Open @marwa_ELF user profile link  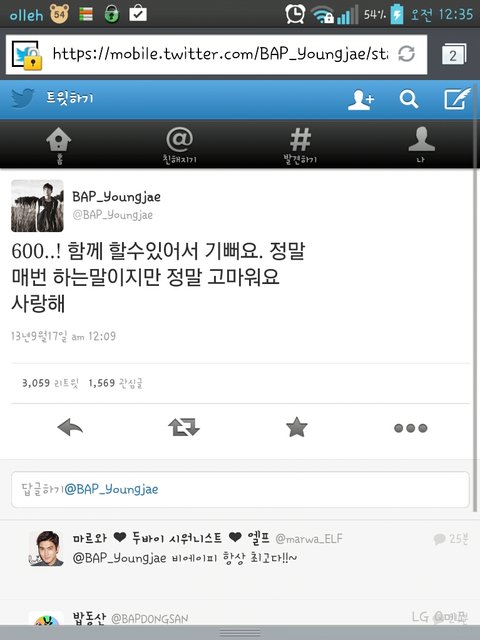coord(309,539)
